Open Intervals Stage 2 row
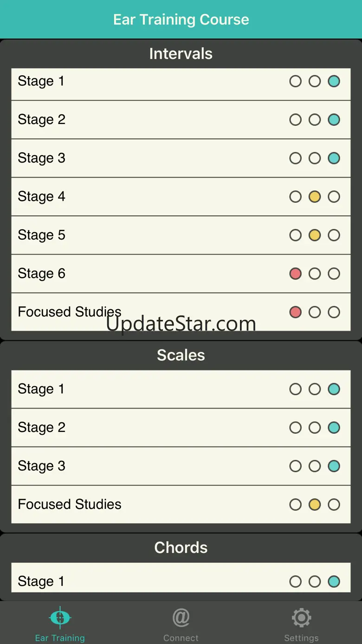The width and height of the screenshot is (362, 644). tap(139, 120)
